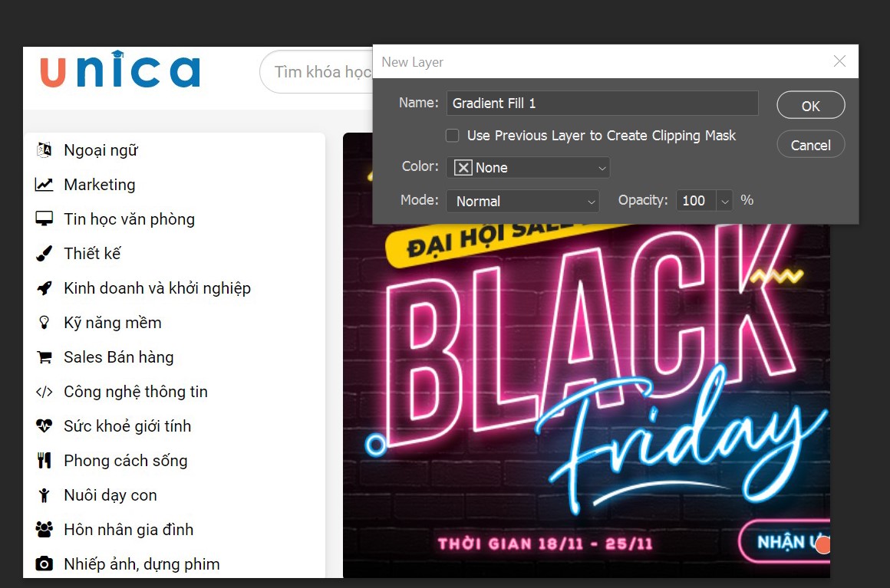
Task: Enable Use Previous Layer clipping mask checkbox
Action: pos(453,136)
